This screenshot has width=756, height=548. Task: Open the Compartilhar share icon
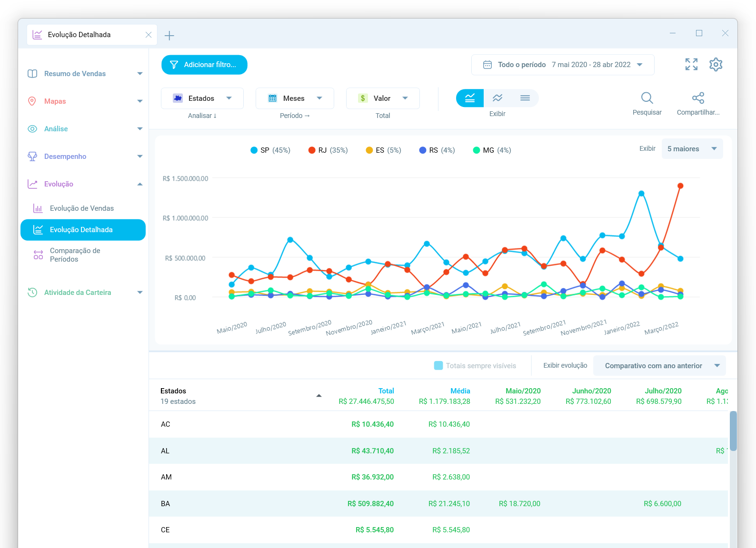click(x=698, y=98)
